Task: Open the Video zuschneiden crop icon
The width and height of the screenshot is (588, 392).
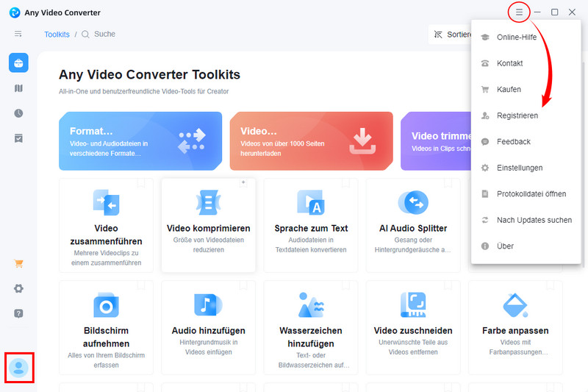Action: pos(413,305)
